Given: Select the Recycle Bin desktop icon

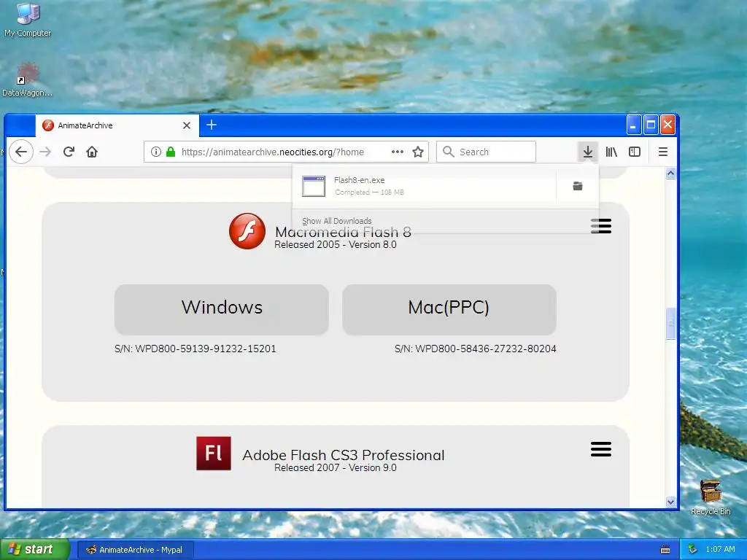Looking at the screenshot, I should [711, 497].
